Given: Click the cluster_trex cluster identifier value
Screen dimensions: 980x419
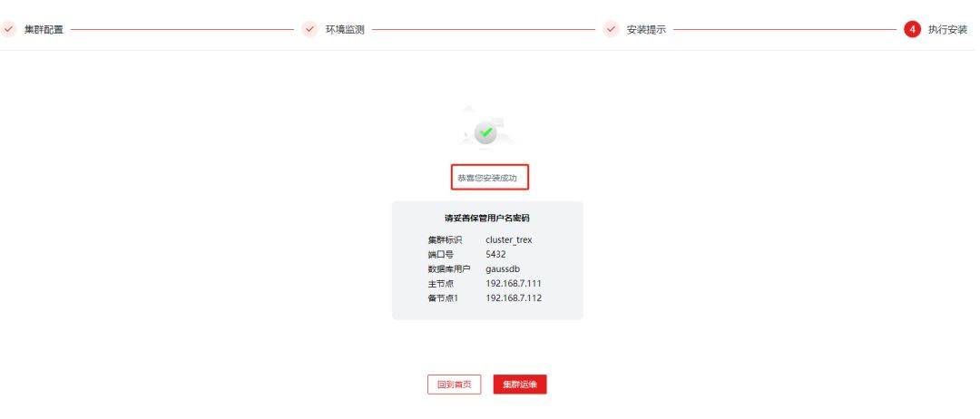Looking at the screenshot, I should (509, 239).
